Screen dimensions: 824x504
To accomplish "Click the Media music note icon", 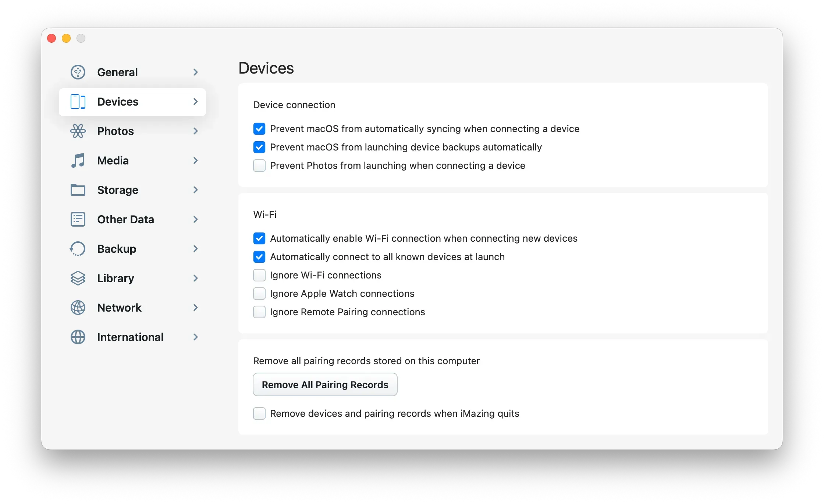I will [78, 160].
